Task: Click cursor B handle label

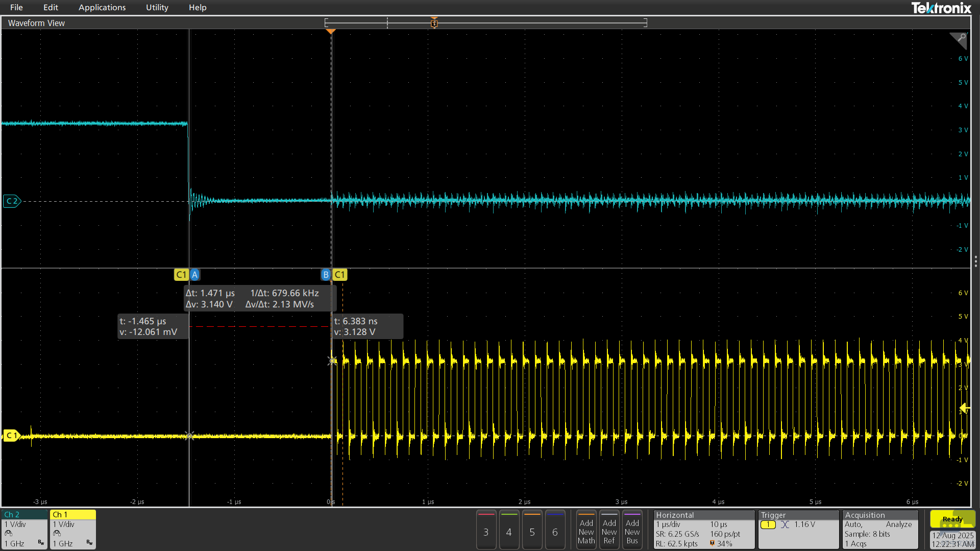Action: 326,275
